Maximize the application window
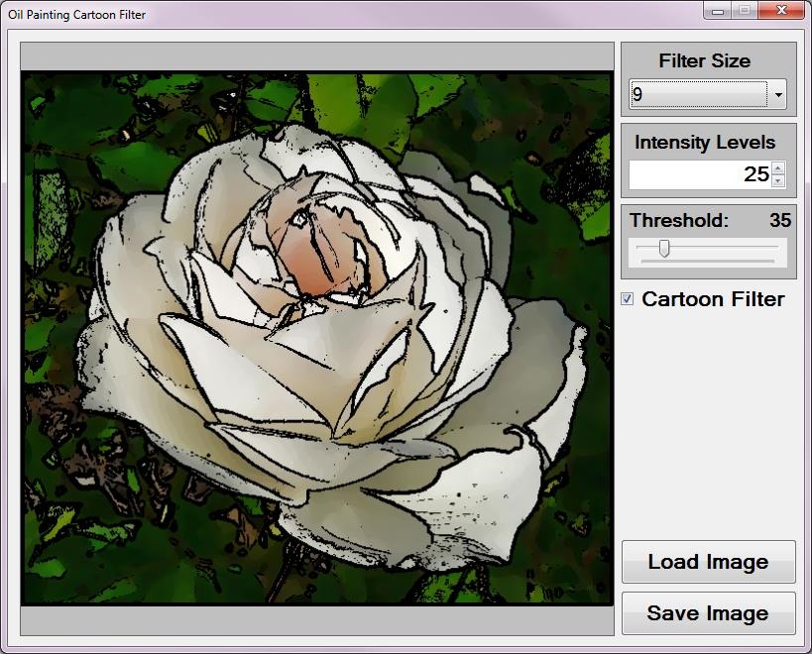The width and height of the screenshot is (812, 654). point(744,10)
